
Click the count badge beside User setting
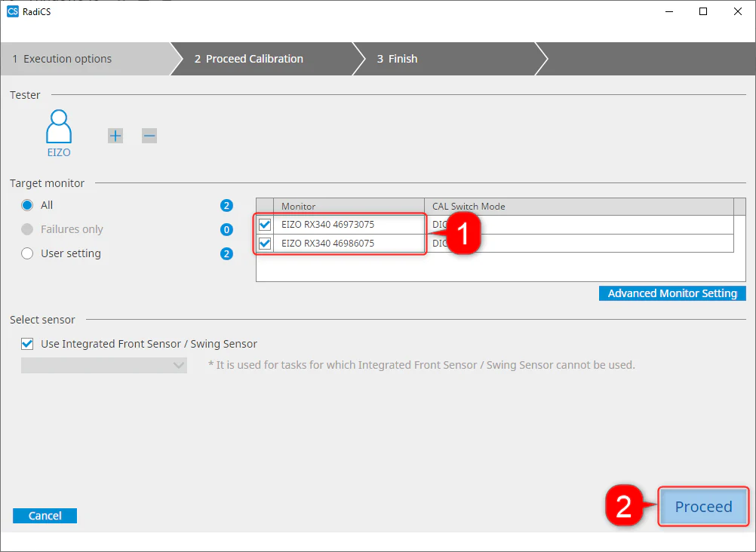click(226, 254)
